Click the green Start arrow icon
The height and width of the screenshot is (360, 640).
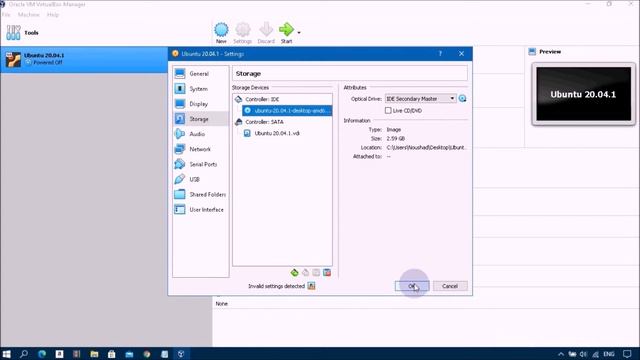286,30
